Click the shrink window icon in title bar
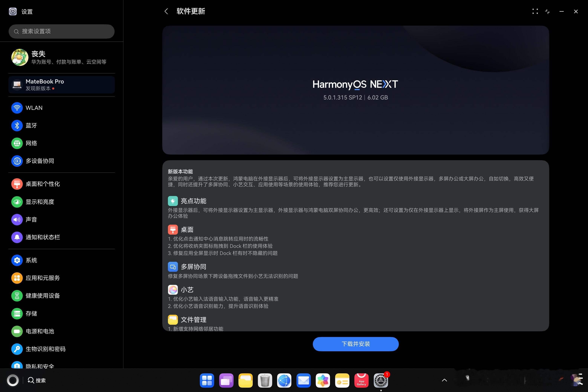The height and width of the screenshot is (392, 588). click(x=547, y=11)
